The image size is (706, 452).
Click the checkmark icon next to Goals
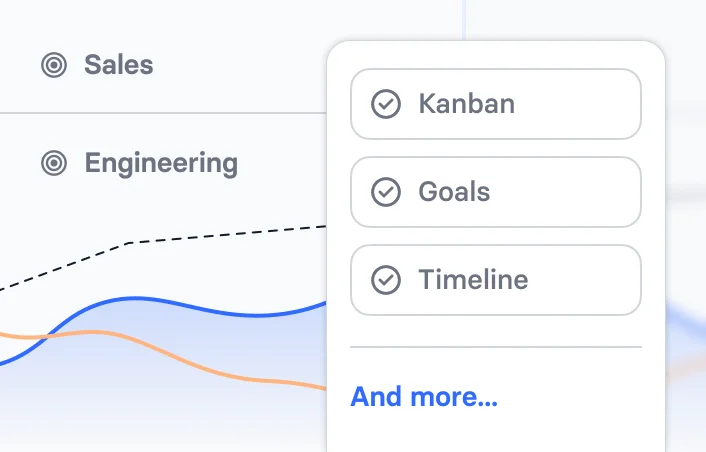[x=386, y=191]
